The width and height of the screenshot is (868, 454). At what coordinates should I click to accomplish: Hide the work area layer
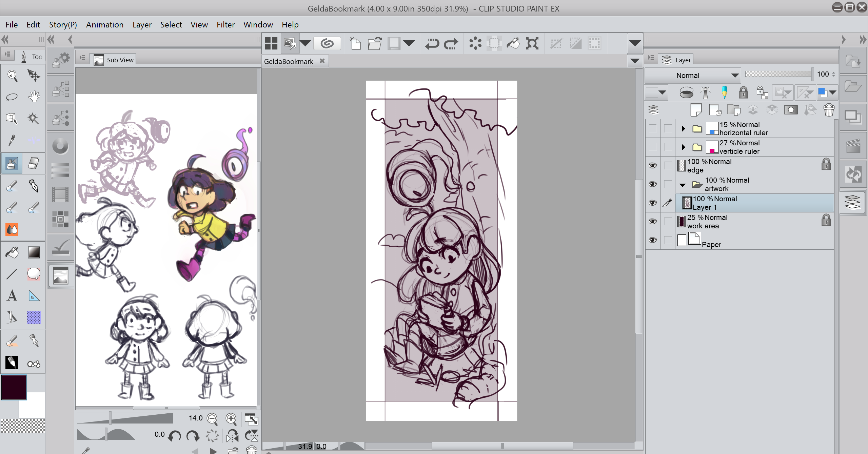tap(653, 222)
